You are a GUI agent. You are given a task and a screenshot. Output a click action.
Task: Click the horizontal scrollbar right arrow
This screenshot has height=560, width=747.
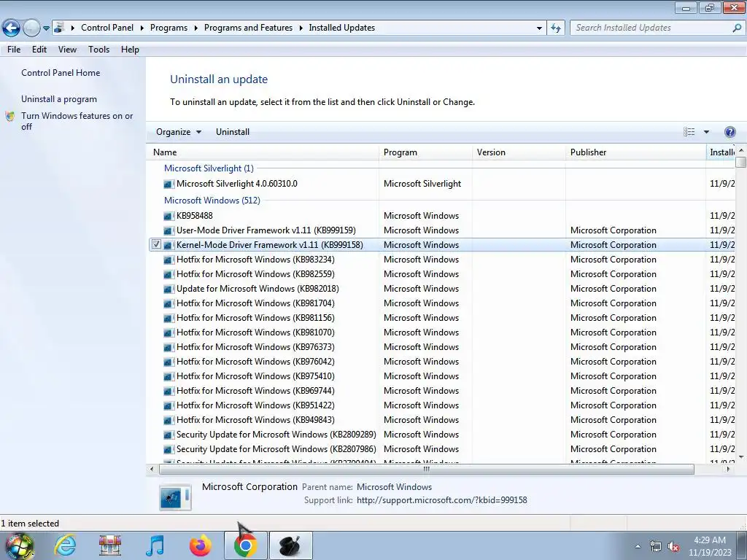point(728,469)
